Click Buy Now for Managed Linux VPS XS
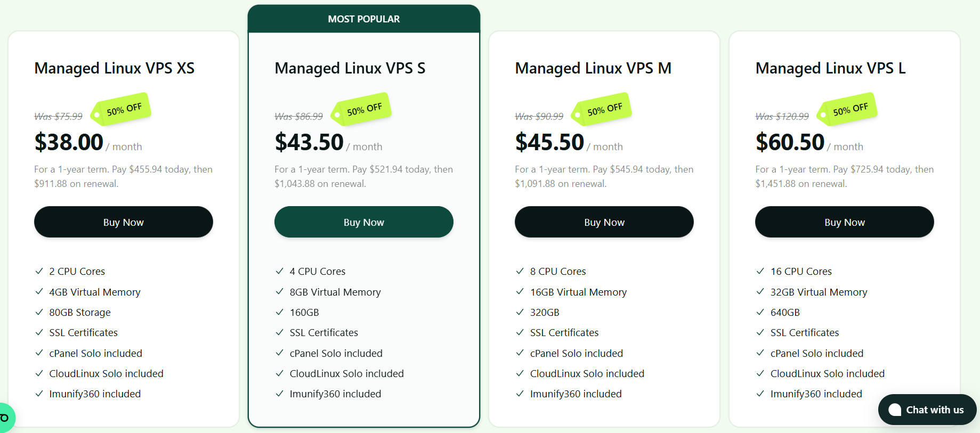980x433 pixels. [x=123, y=222]
